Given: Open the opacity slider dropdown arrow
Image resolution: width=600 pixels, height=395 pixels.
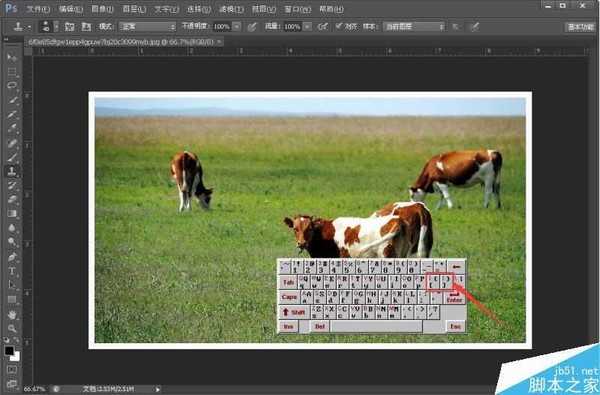Looking at the screenshot, I should click(x=237, y=26).
